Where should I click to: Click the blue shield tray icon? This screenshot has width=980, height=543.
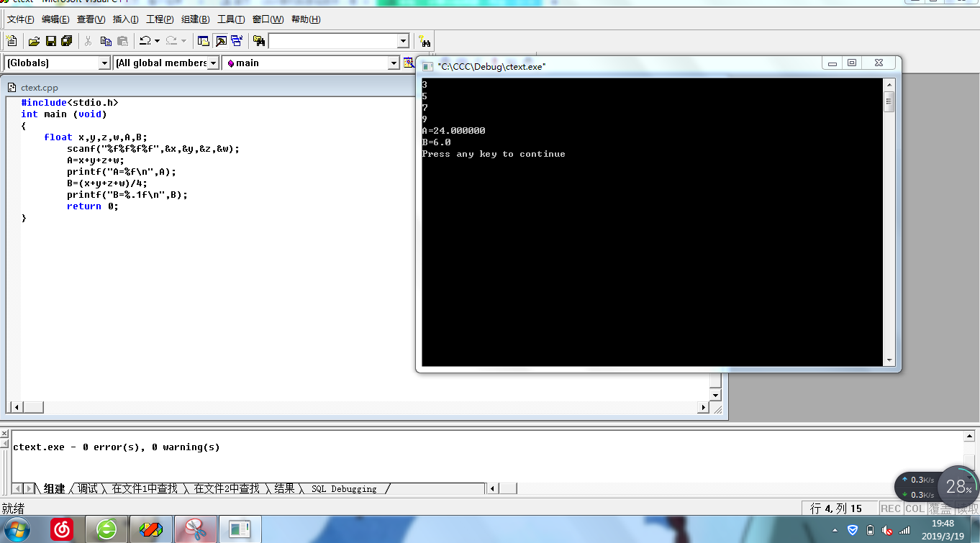(x=853, y=530)
